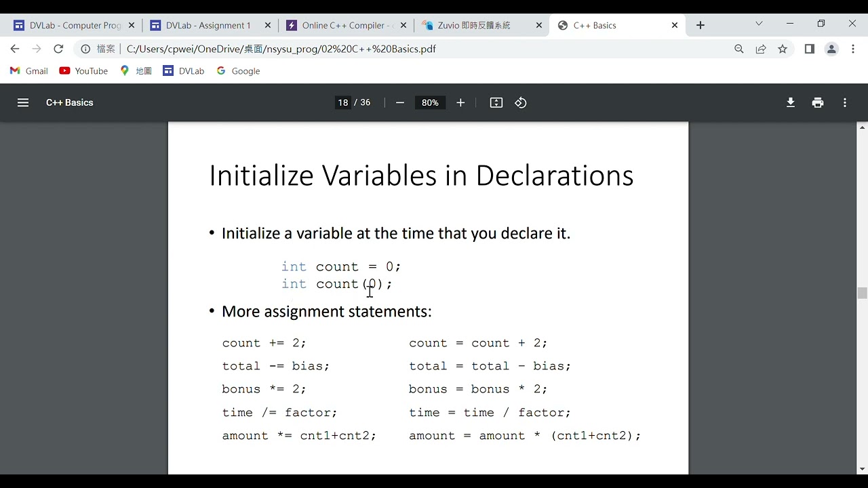Image resolution: width=868 pixels, height=488 pixels.
Task: Click the text bonus = bonus * 2;
Action: [x=478, y=389]
